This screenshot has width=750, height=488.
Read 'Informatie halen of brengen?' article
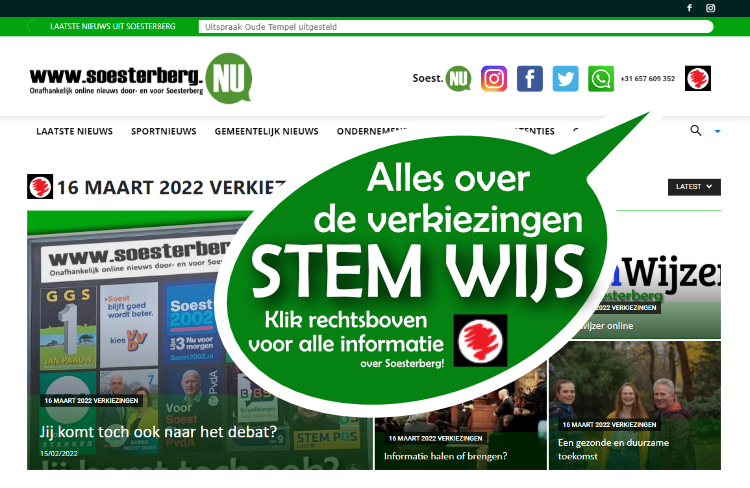coord(445,456)
